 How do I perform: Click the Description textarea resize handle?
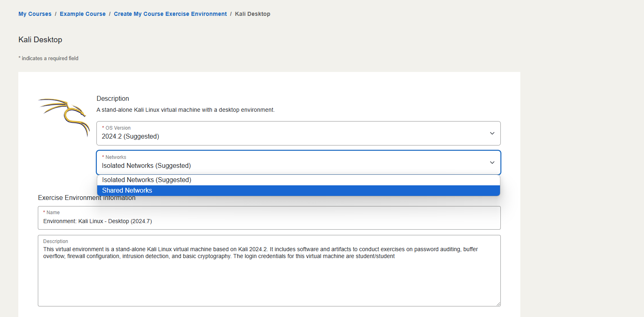point(498,304)
